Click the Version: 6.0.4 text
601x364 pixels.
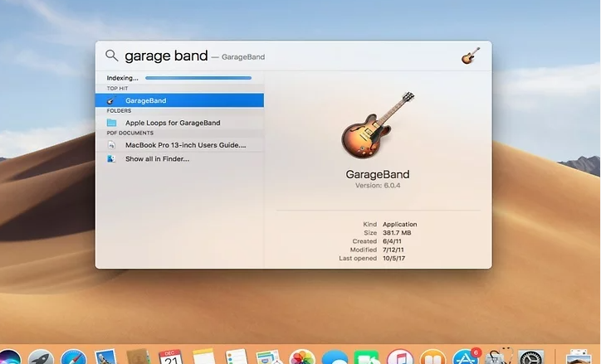point(378,185)
